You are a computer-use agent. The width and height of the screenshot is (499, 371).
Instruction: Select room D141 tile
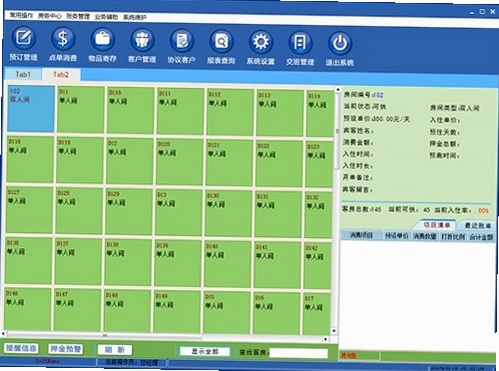tap(277, 265)
